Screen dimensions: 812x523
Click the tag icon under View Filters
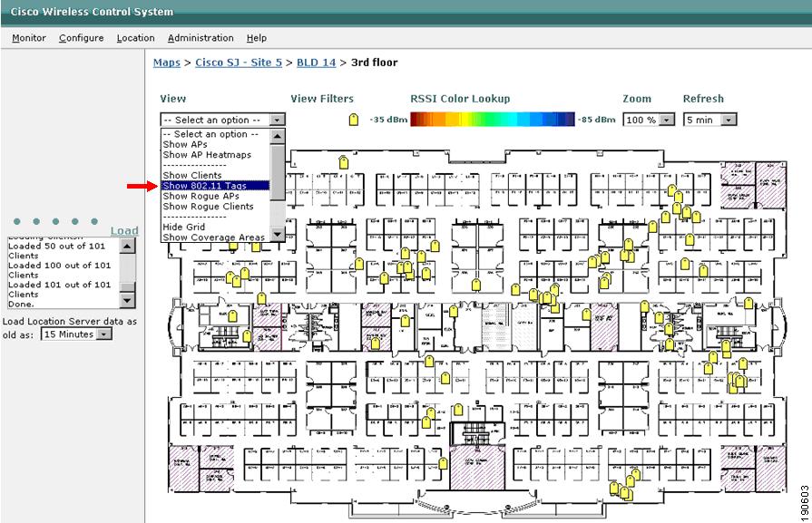tap(354, 120)
